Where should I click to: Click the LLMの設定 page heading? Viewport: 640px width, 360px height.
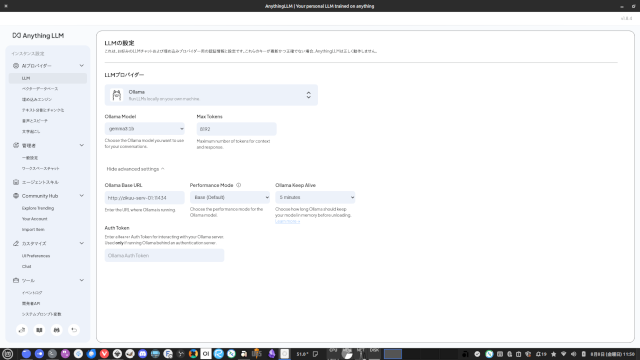coord(120,43)
